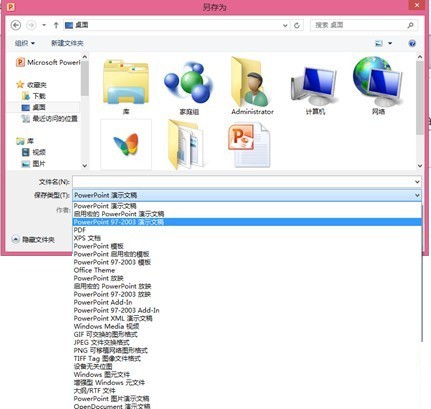Select the PowerPoint presentation file icon
The image size is (431, 409).
click(249, 145)
